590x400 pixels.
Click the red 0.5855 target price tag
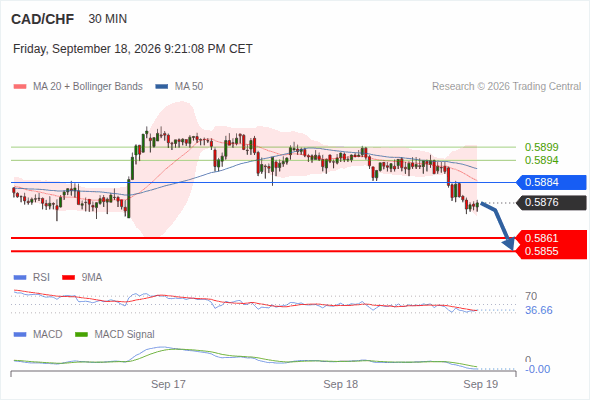click(551, 251)
